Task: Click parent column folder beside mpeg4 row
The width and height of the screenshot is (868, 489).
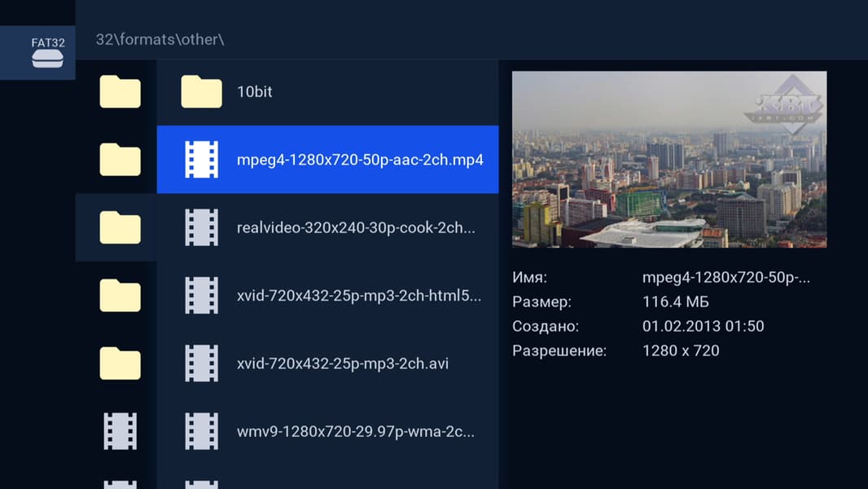Action: click(x=121, y=160)
